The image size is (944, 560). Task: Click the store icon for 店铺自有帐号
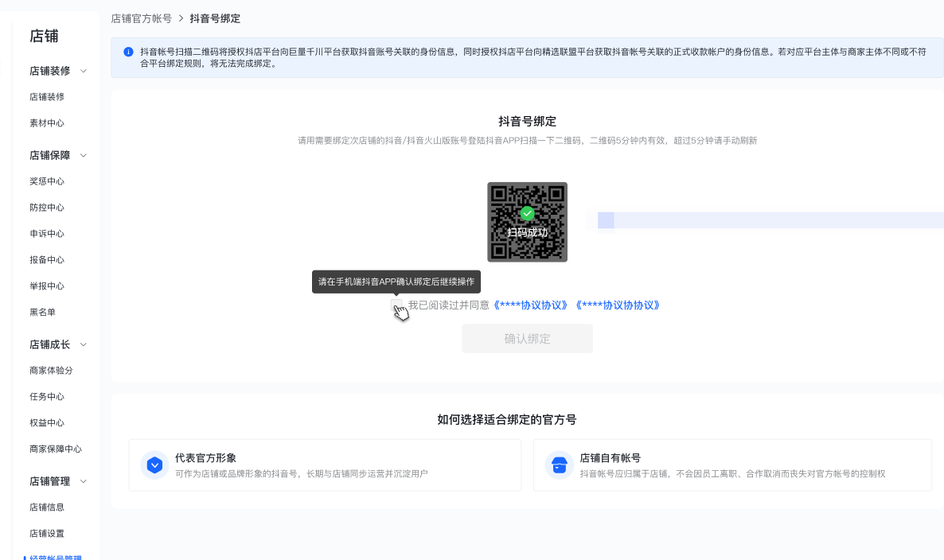(x=560, y=465)
